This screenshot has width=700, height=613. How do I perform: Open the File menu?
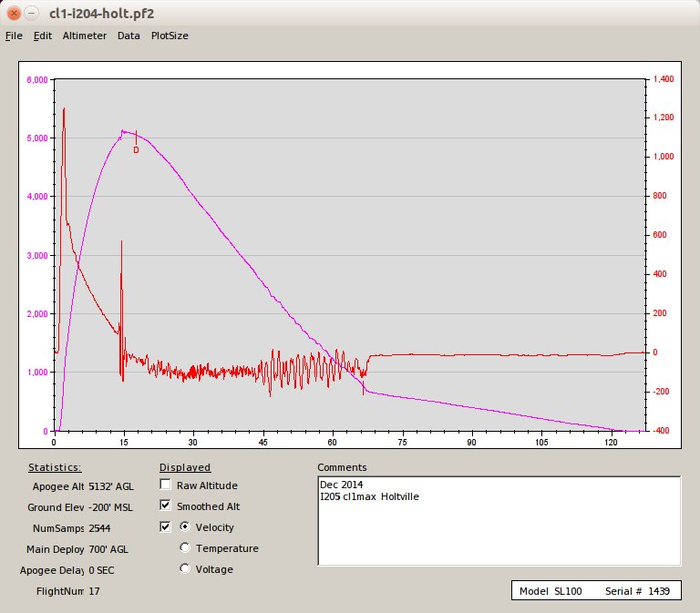[x=14, y=36]
